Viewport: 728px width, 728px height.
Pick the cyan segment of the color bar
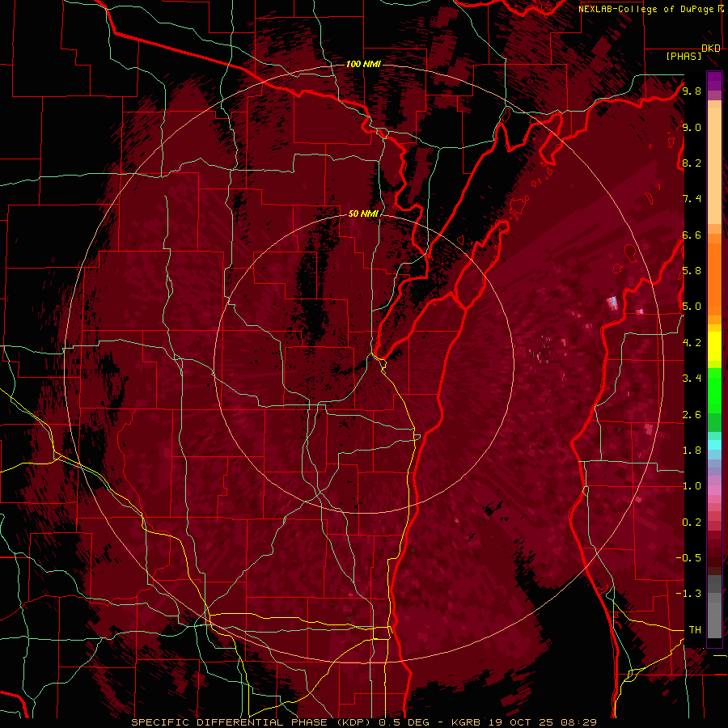[x=714, y=445]
